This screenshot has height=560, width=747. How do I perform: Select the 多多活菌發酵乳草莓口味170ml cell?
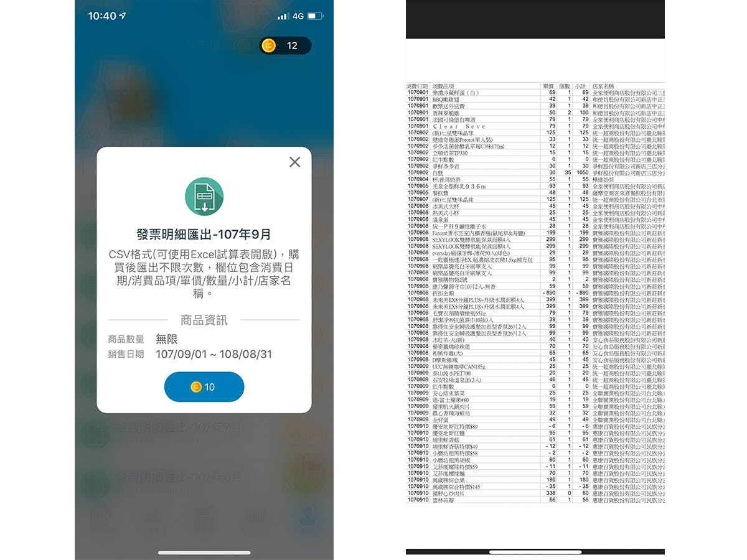point(468,146)
